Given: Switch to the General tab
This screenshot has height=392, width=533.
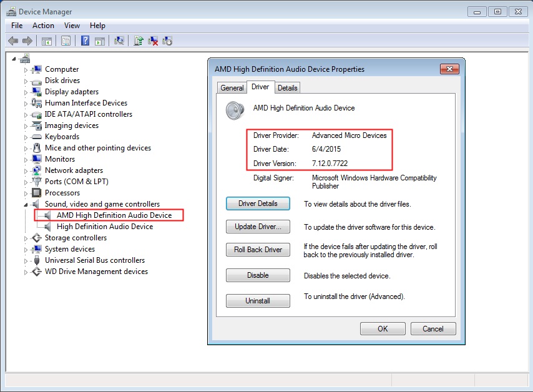Looking at the screenshot, I should pos(232,88).
